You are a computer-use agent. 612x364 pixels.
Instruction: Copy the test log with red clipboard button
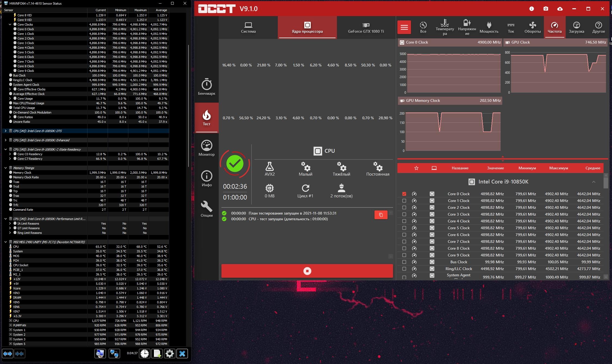(381, 215)
